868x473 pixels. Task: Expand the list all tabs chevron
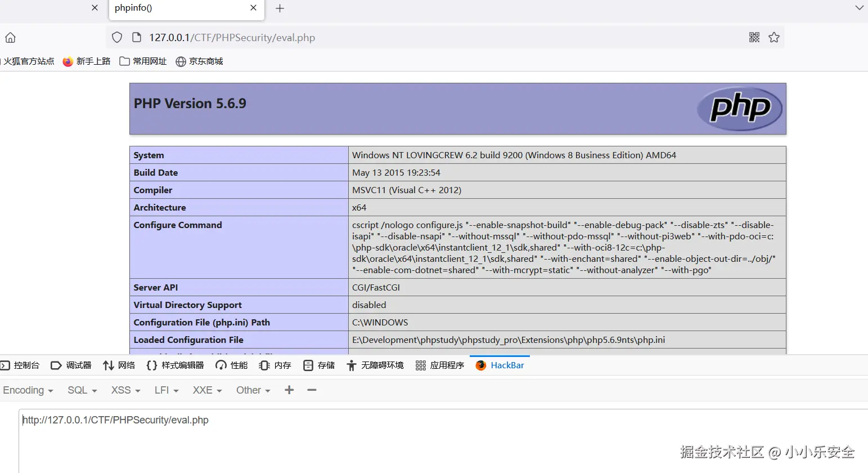(x=859, y=8)
